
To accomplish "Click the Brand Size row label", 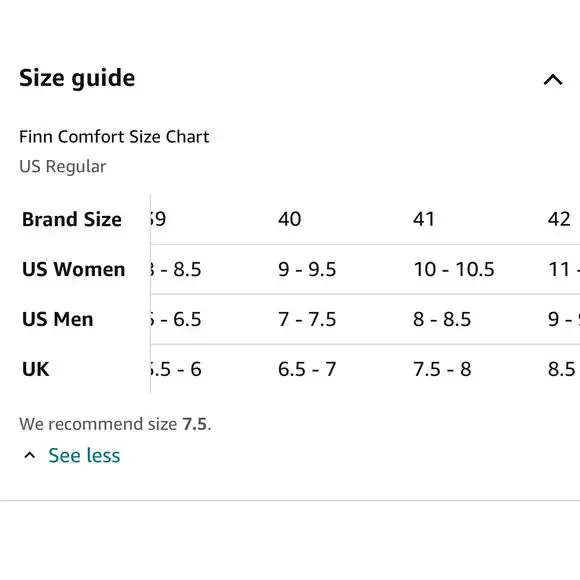I will 72,219.
